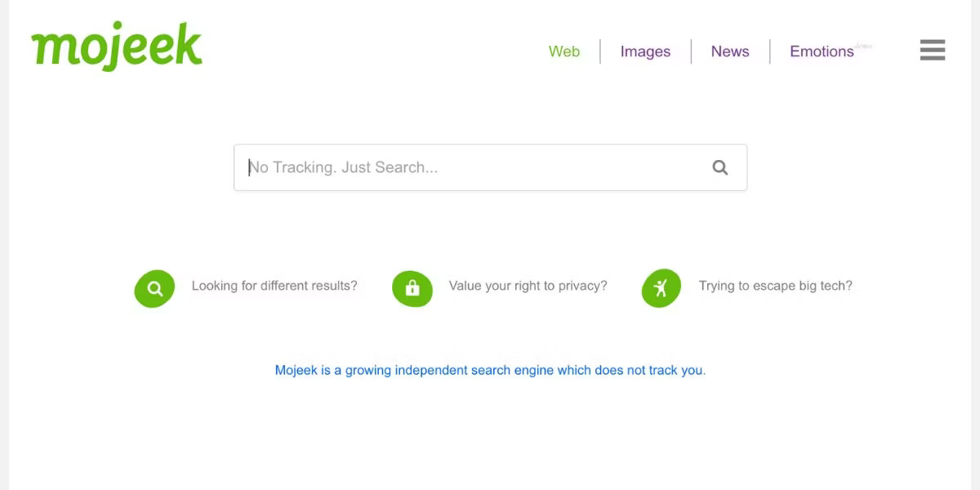Click the magnifier icon inside the search bar

click(x=719, y=167)
